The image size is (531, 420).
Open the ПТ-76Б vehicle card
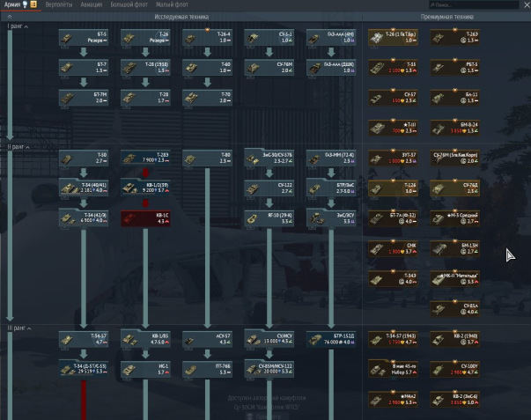tap(206, 368)
